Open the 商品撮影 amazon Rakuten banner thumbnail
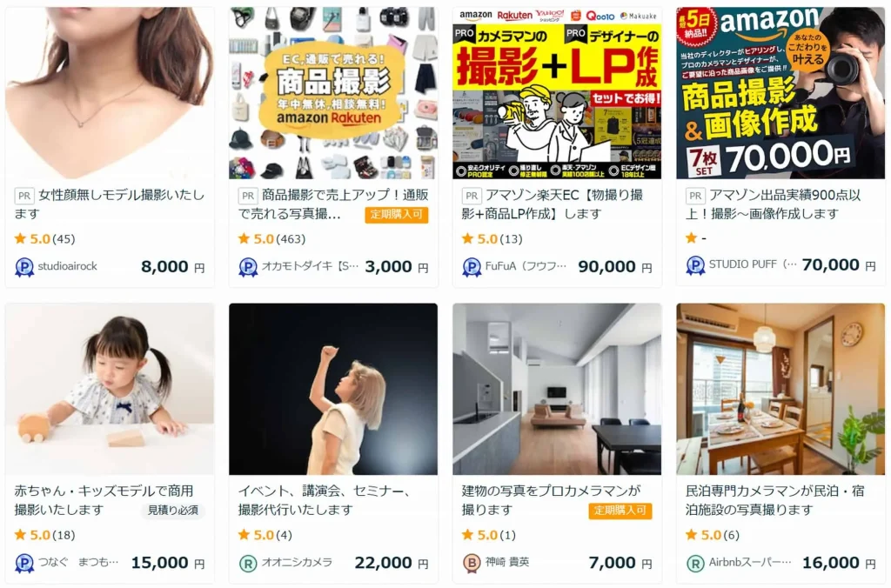 click(333, 93)
